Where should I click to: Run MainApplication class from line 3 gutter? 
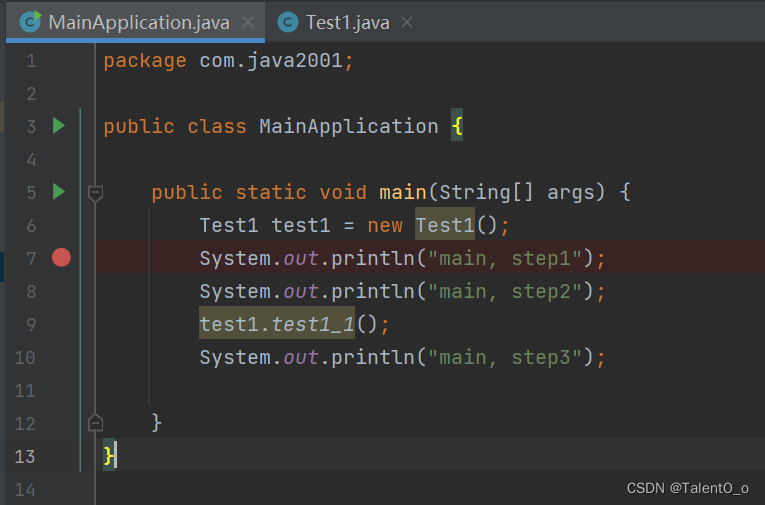click(59, 126)
